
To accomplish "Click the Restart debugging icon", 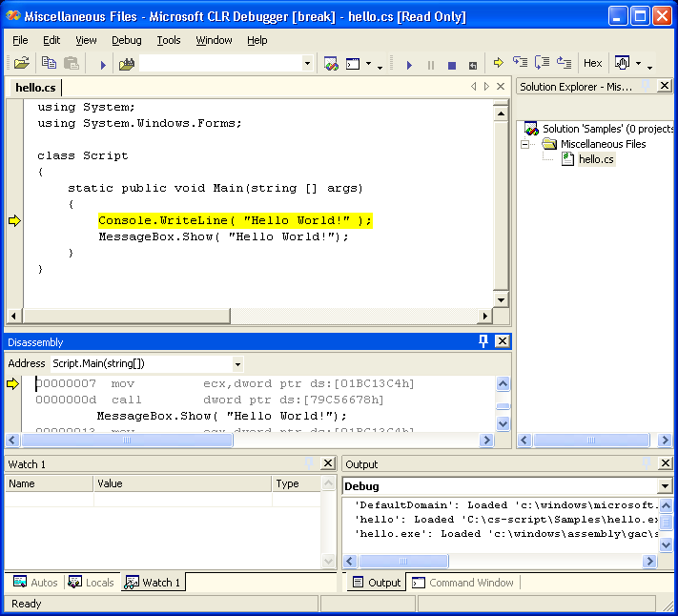I will pyautogui.click(x=473, y=65).
